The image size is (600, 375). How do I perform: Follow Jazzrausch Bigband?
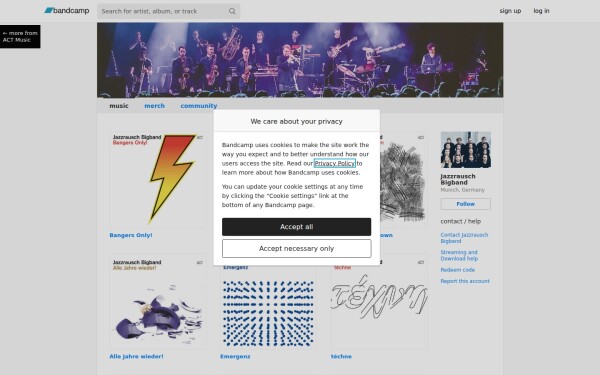[465, 204]
